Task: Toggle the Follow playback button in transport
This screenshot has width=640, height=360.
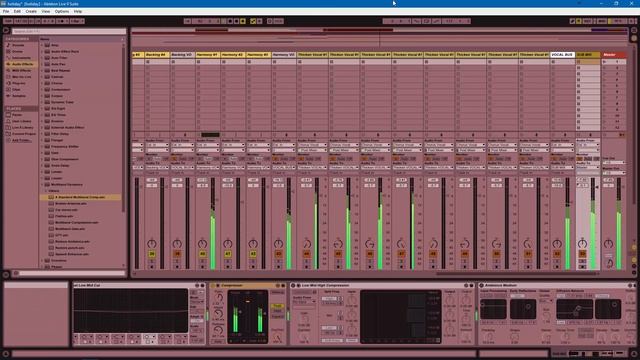Action: (x=187, y=21)
